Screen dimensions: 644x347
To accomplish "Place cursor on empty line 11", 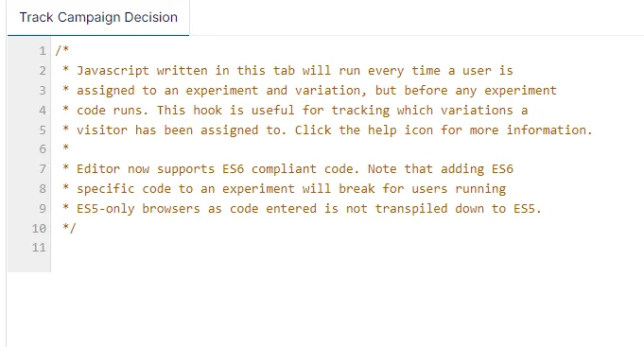I will click(345, 248).
